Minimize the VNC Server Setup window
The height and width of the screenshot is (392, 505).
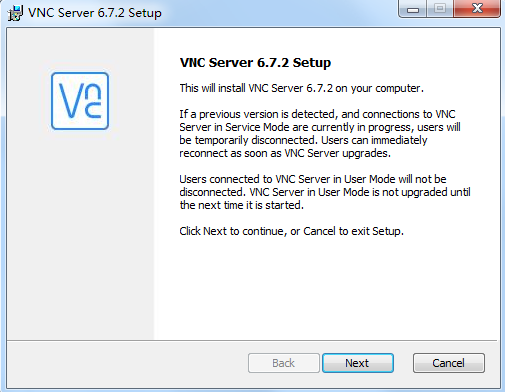[x=413, y=9]
